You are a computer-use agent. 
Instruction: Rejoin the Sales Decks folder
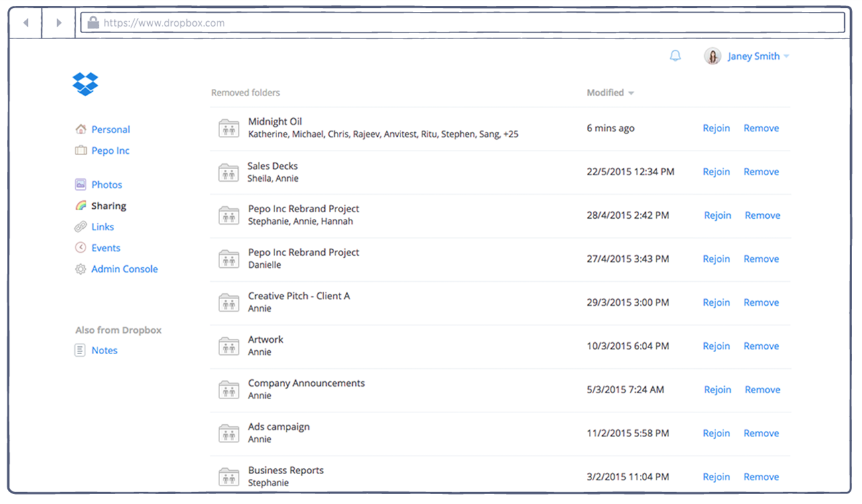point(716,172)
